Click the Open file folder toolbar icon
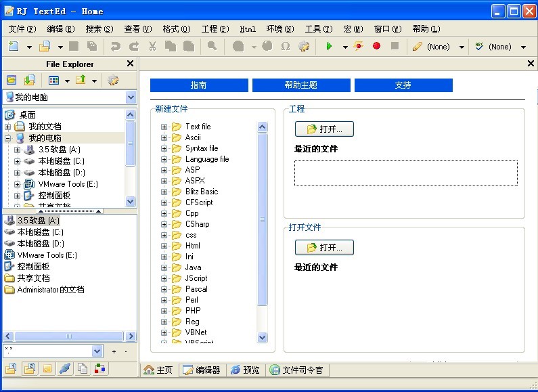The width and height of the screenshot is (538, 392). [45, 47]
